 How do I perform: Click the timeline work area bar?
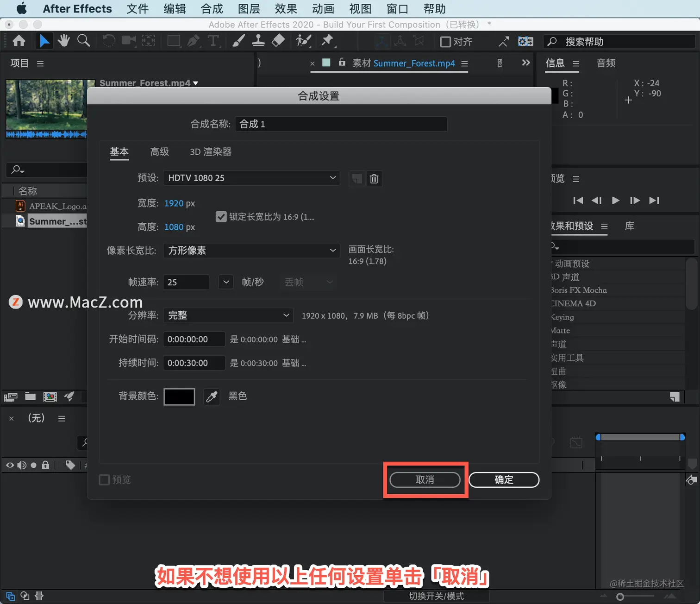[x=640, y=437]
